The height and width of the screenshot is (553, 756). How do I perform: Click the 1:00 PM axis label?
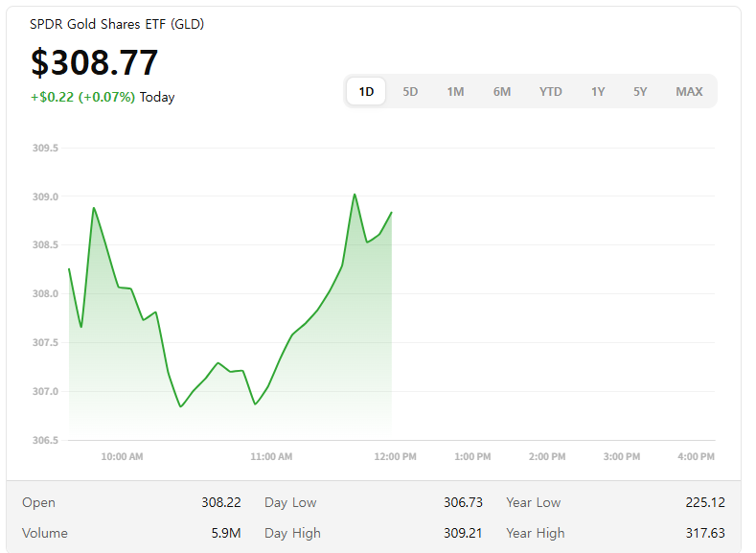tap(472, 456)
